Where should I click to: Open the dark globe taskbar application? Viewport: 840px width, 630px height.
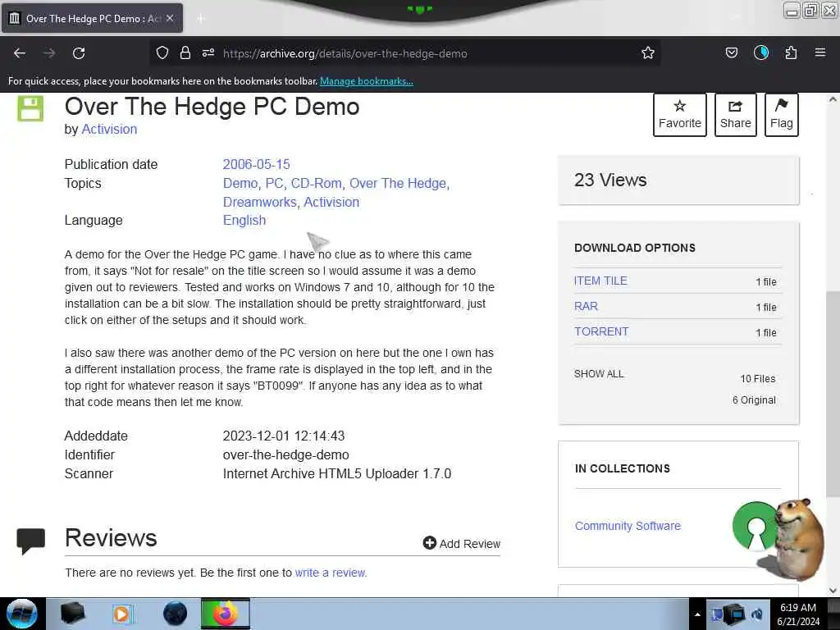click(175, 614)
